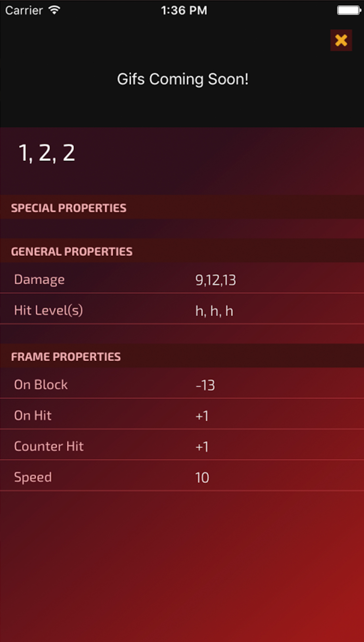The image size is (364, 642).
Task: Tap the damage value 9,12,13
Action: [216, 280]
